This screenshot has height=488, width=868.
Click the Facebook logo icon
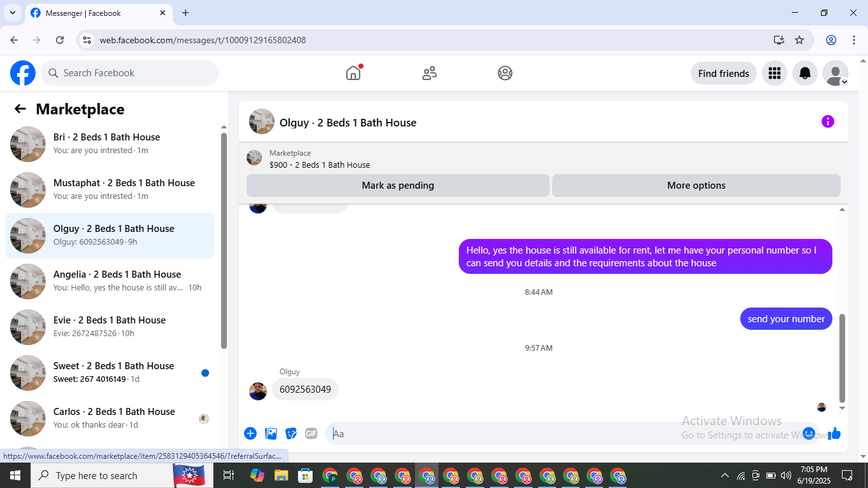pos(23,73)
